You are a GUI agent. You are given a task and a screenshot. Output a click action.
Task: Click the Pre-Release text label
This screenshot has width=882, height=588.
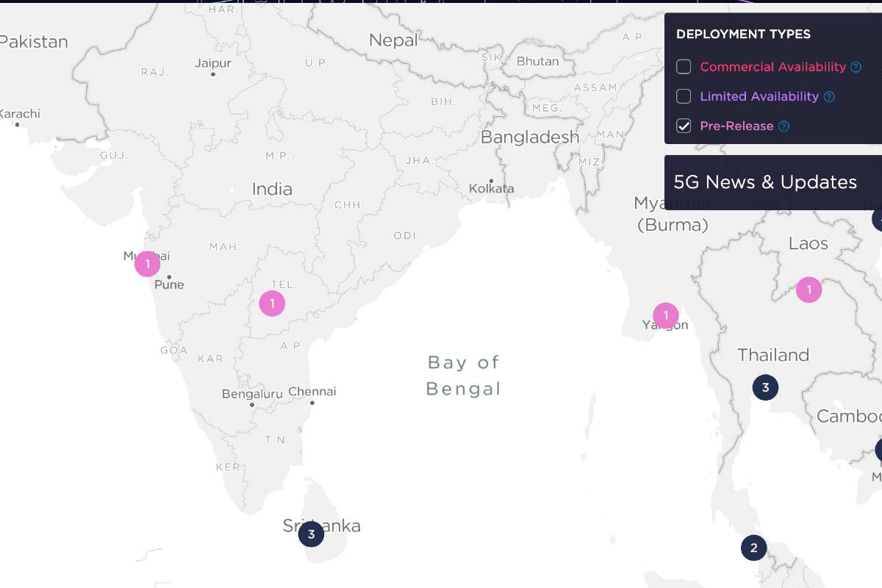(736, 126)
